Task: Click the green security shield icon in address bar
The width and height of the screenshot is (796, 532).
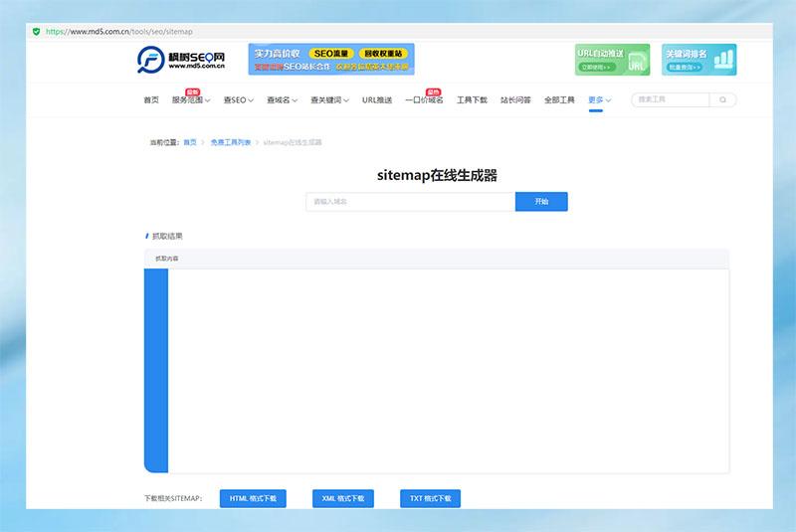Action: pos(37,31)
